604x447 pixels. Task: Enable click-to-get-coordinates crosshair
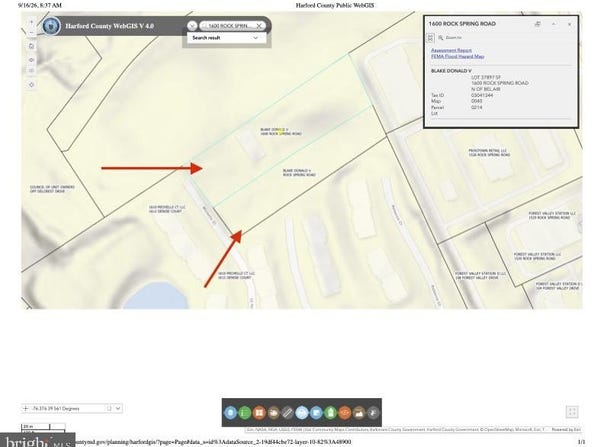(x=26, y=408)
